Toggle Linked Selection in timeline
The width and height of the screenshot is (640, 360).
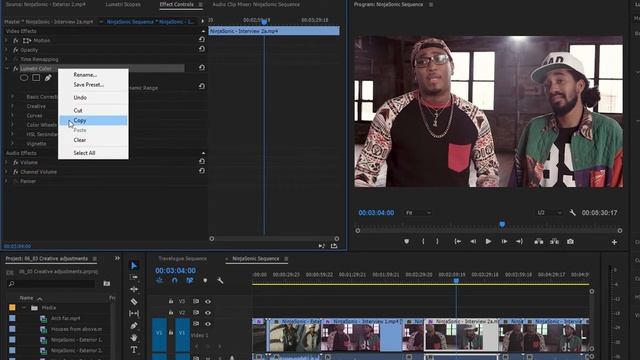190,280
